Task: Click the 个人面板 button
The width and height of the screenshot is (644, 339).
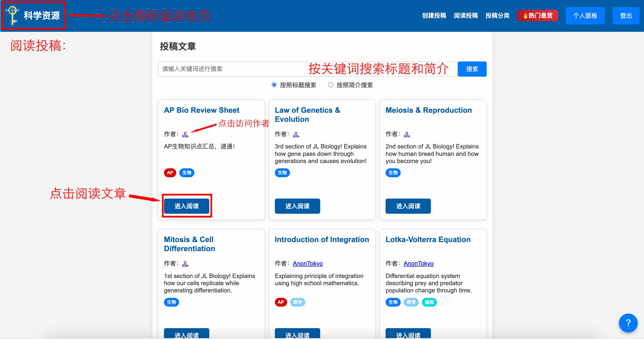Action: [x=585, y=16]
